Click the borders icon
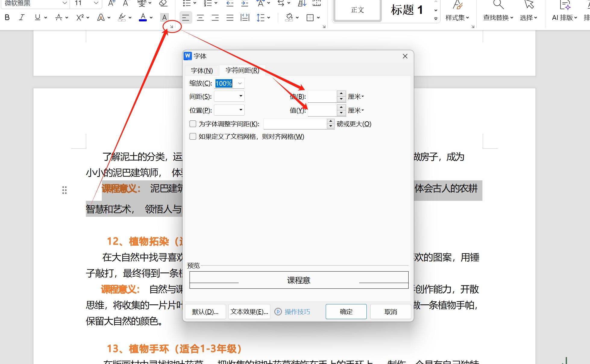 (x=310, y=18)
